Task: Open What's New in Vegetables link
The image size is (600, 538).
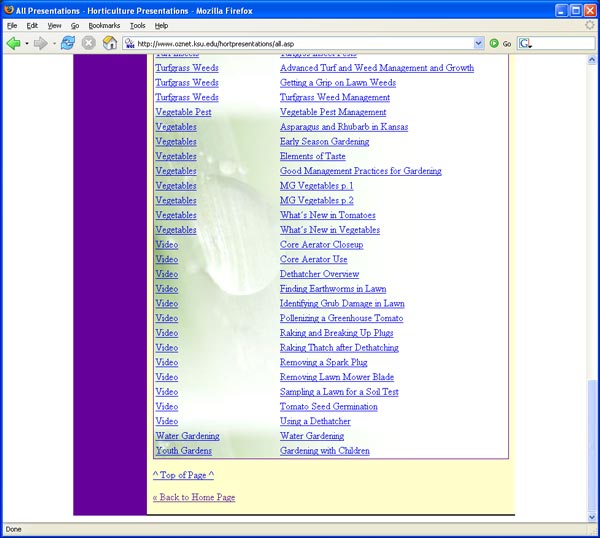Action: [329, 230]
